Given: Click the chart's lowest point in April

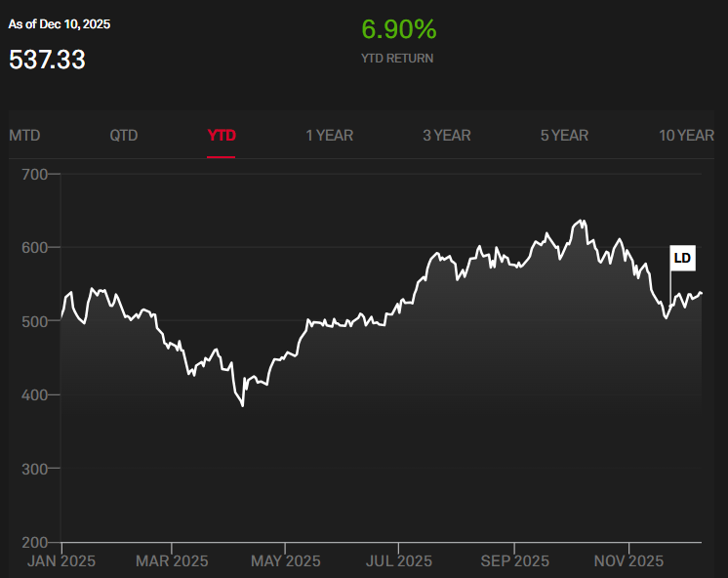Looking at the screenshot, I should 242,405.
